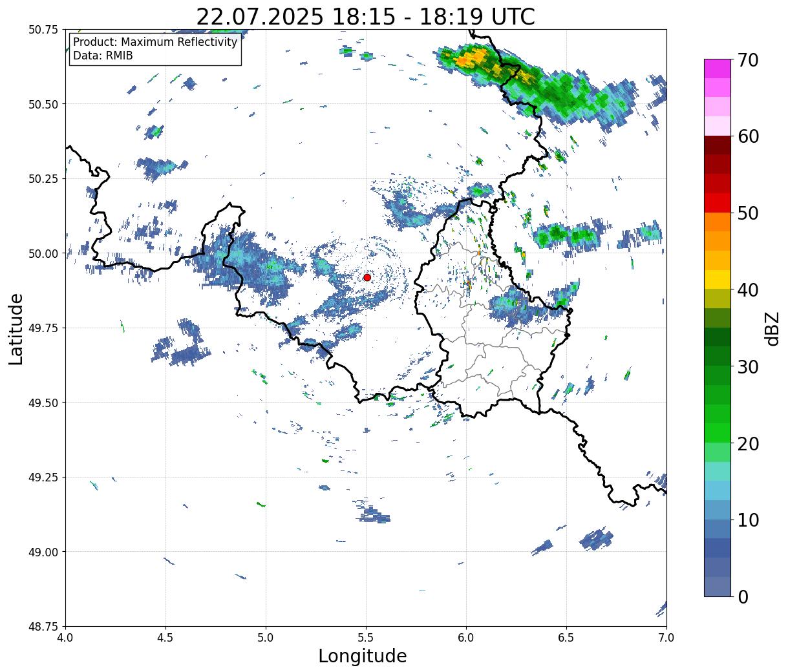Click the 'Latitude' axis label
788x672 pixels.
pos(16,328)
